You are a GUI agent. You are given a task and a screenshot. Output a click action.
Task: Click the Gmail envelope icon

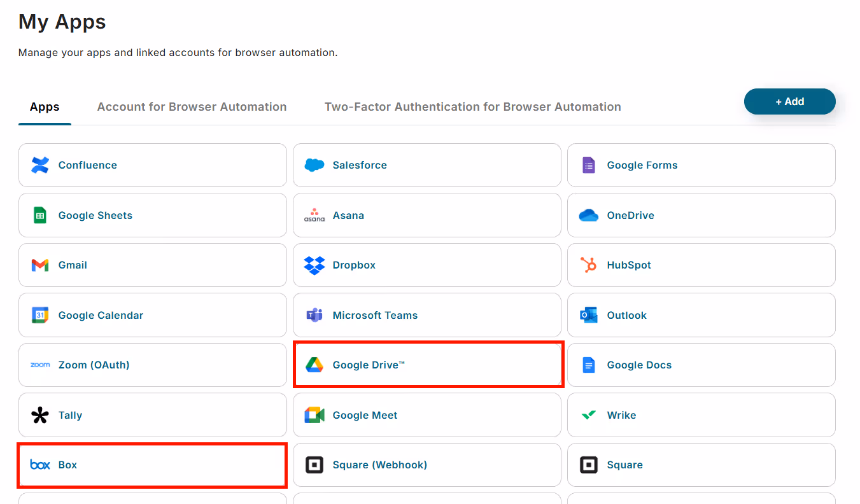tap(40, 265)
